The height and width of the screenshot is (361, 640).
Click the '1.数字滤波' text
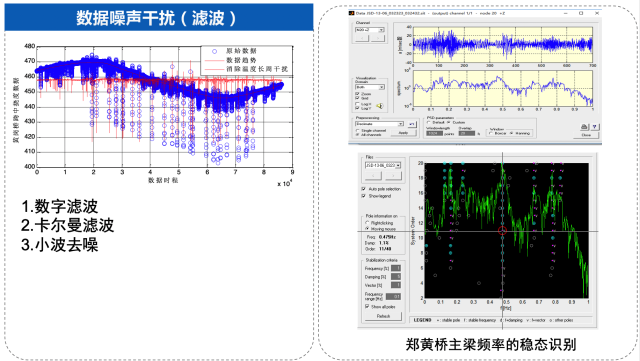pos(60,206)
